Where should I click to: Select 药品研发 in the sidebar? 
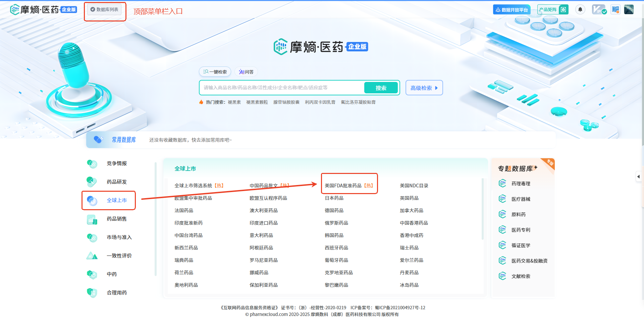pos(117,182)
